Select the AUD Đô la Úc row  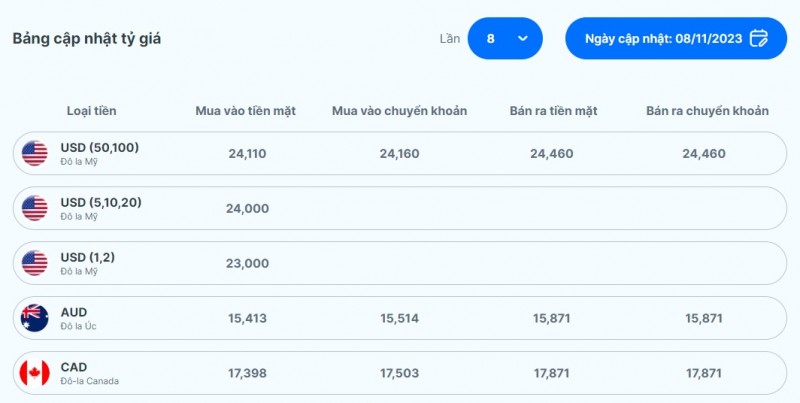click(x=400, y=318)
